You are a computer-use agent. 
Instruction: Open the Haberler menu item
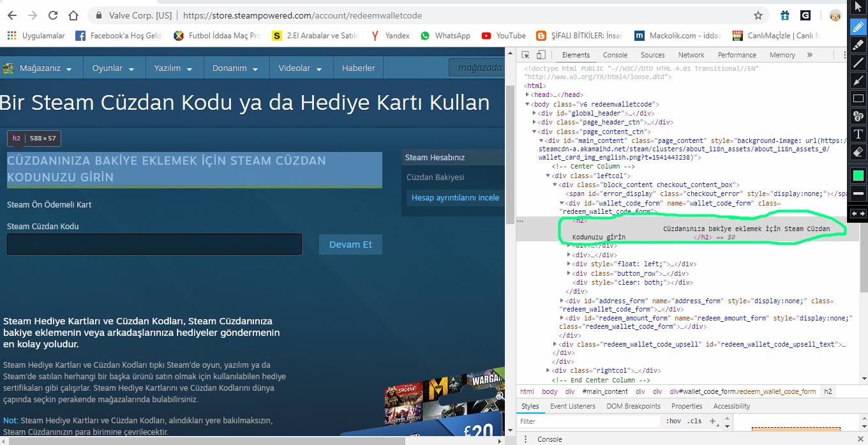click(x=358, y=68)
